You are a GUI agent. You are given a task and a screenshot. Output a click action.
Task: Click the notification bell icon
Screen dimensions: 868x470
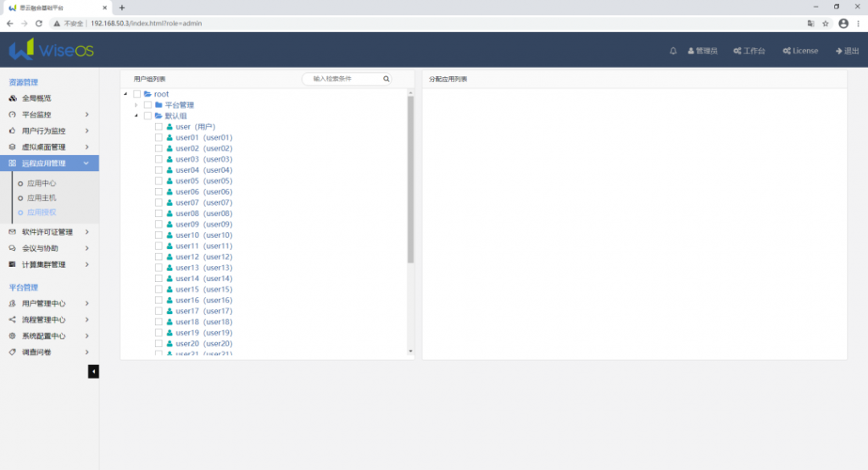[x=673, y=51]
